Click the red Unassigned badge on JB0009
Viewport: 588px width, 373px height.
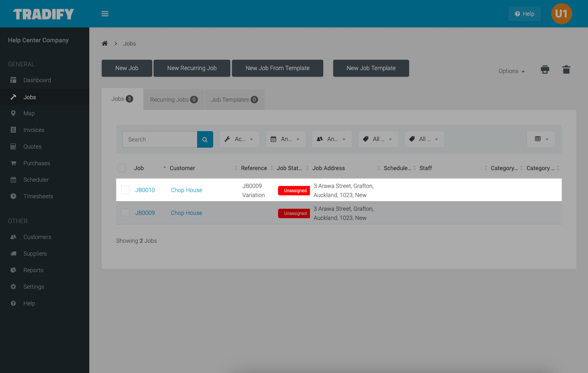(295, 213)
